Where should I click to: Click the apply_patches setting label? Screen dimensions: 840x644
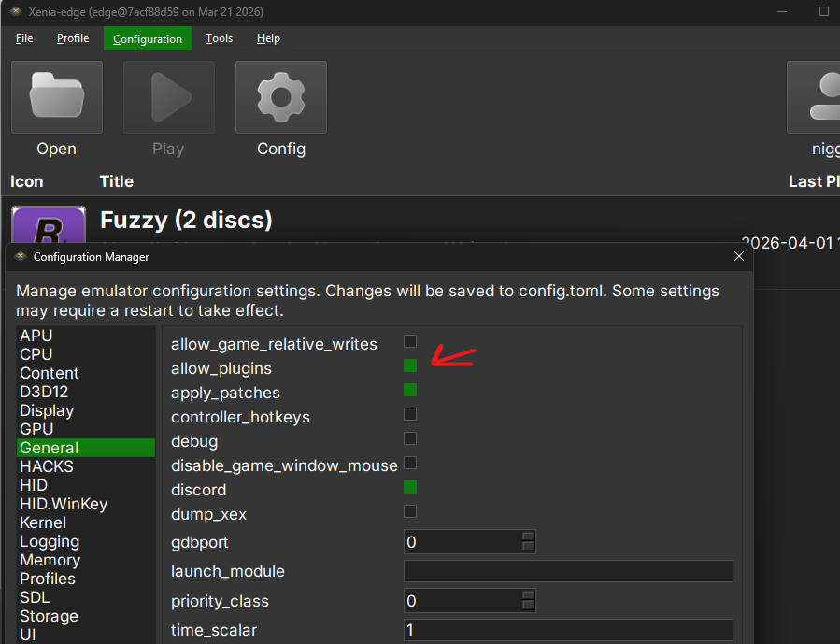coord(225,393)
